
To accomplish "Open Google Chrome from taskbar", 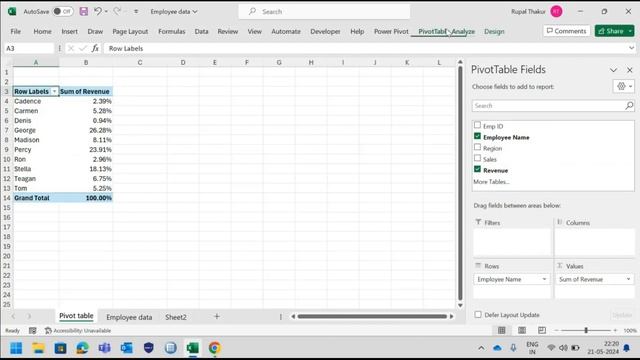I will point(215,348).
